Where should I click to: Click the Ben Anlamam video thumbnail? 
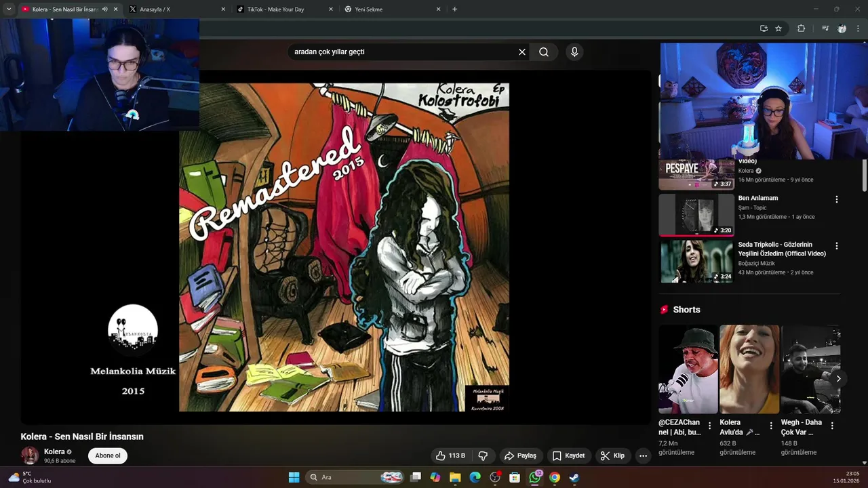pyautogui.click(x=696, y=215)
